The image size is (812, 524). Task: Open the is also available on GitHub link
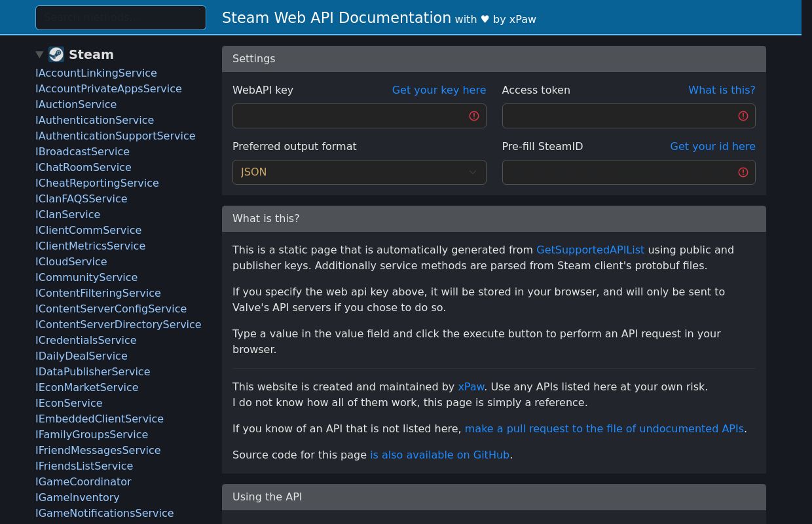pyautogui.click(x=439, y=455)
